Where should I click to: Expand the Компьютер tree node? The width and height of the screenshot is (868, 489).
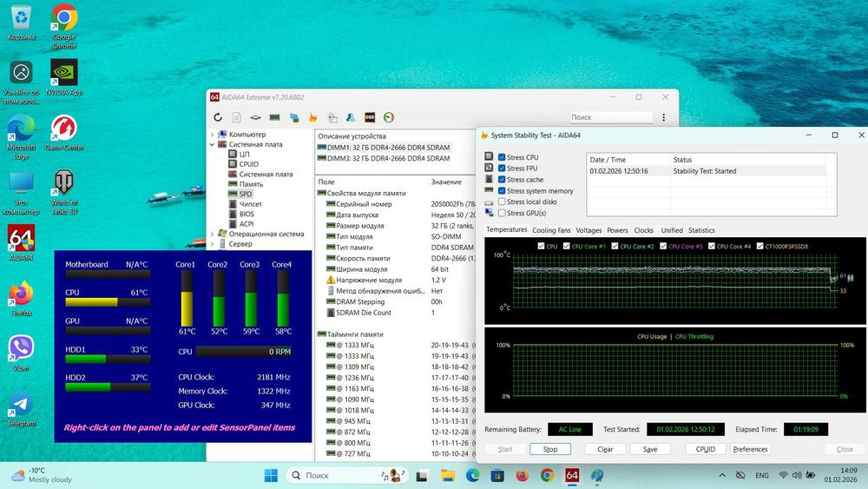pos(212,135)
